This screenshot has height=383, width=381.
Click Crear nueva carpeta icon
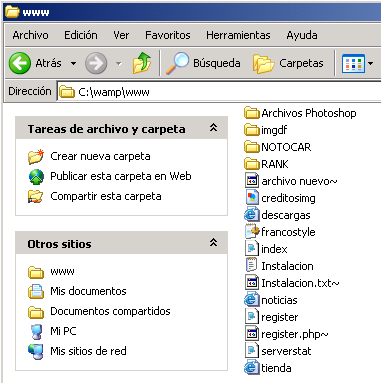pyautogui.click(x=36, y=156)
